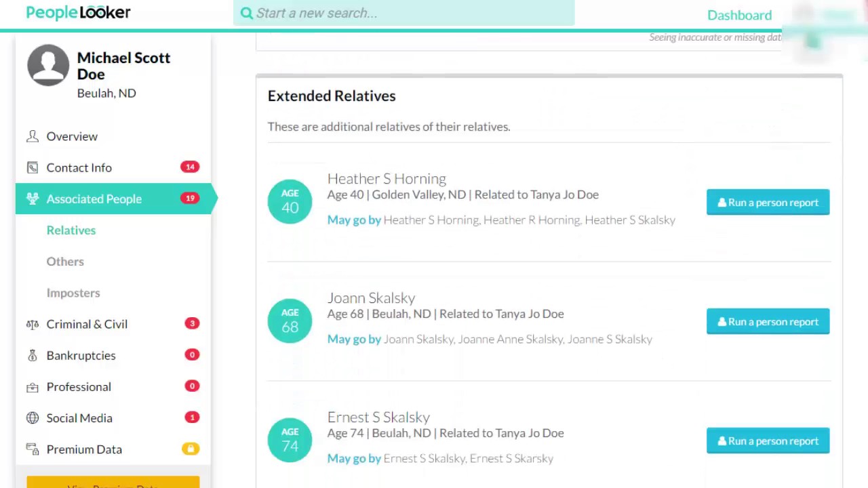Click the Criminal & Civil scales icon
This screenshot has height=488, width=868.
click(x=32, y=324)
